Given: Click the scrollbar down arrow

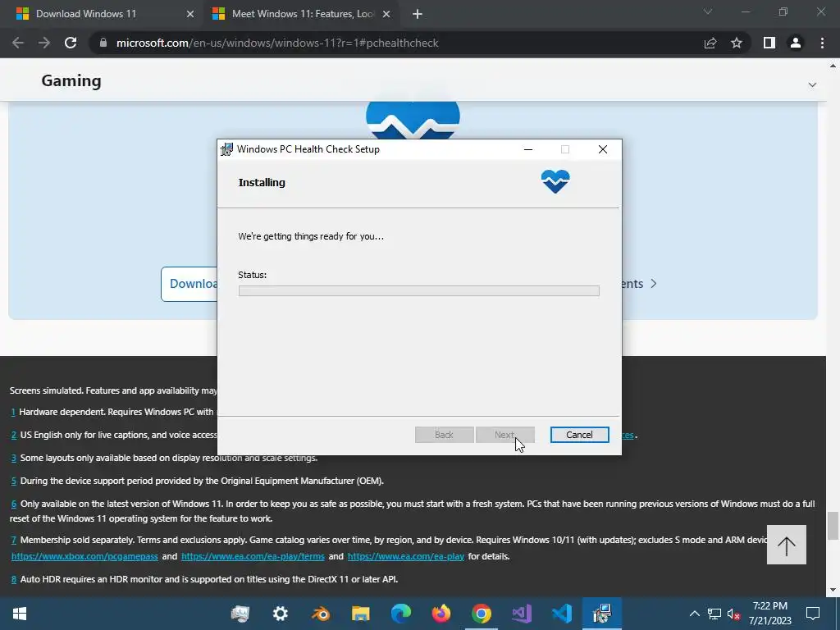Looking at the screenshot, I should pos(833,590).
